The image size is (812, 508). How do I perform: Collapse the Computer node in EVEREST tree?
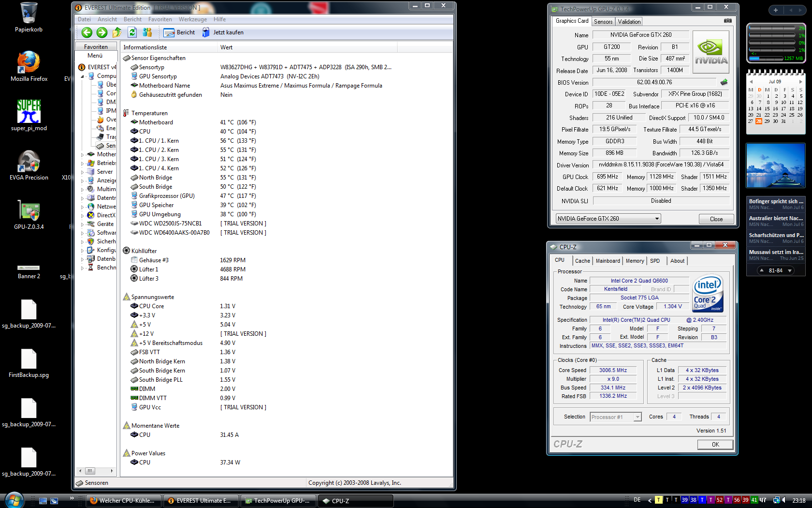(x=83, y=76)
